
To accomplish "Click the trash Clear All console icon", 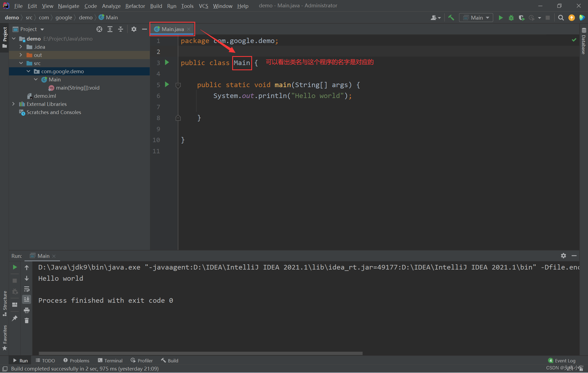I will pyautogui.click(x=27, y=321).
